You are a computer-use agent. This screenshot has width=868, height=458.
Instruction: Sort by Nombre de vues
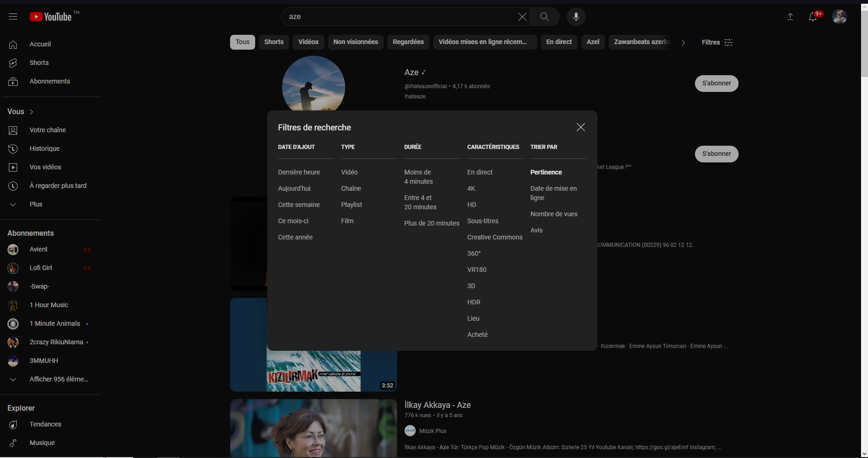554,214
